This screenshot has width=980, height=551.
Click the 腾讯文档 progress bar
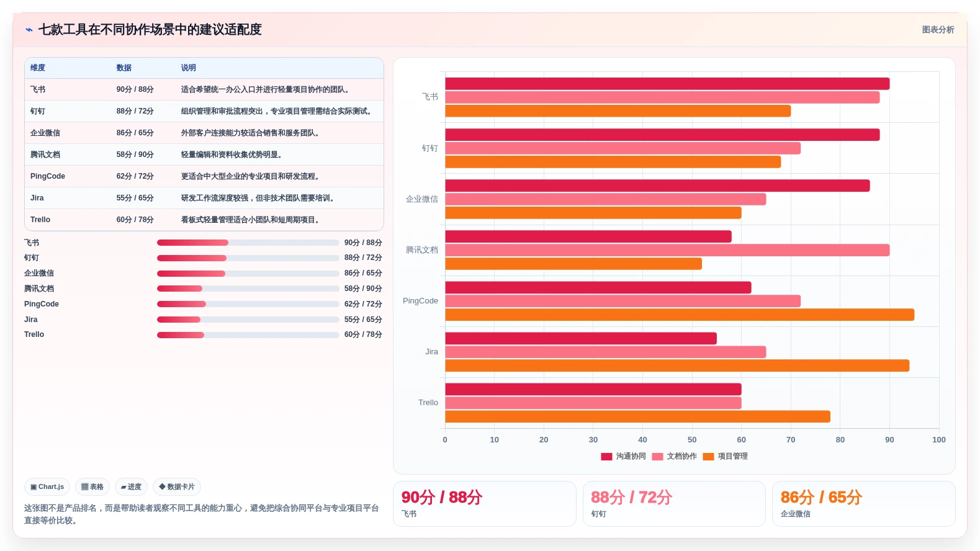tap(248, 289)
